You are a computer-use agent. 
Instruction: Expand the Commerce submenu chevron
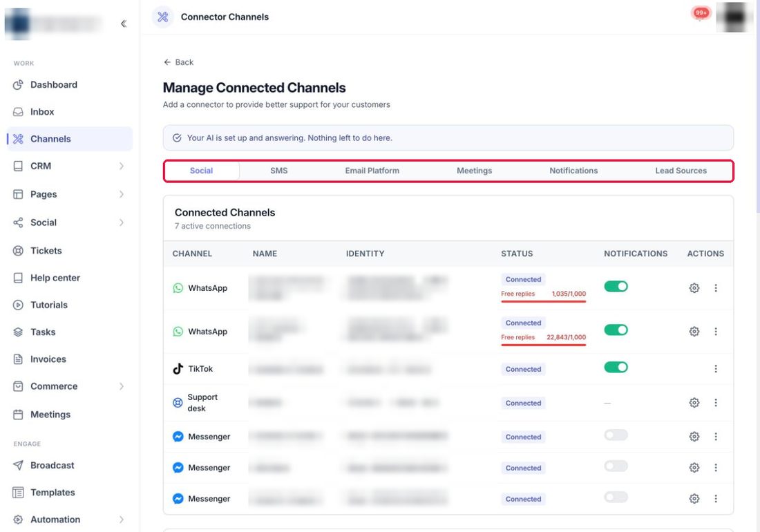click(x=121, y=386)
